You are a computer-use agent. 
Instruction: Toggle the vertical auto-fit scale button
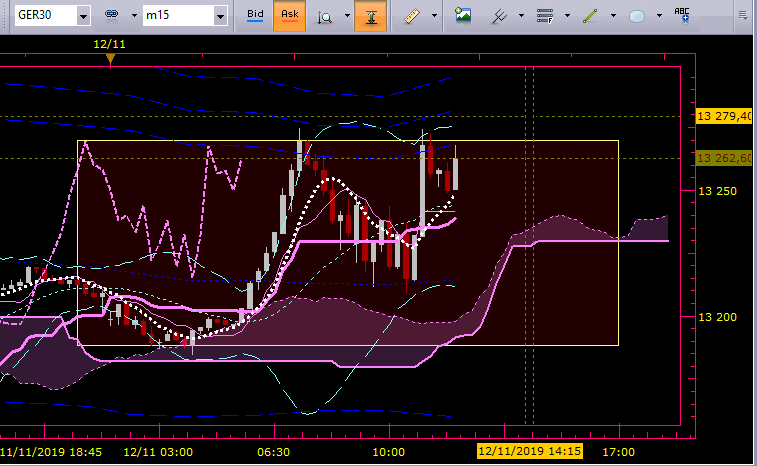click(x=371, y=16)
